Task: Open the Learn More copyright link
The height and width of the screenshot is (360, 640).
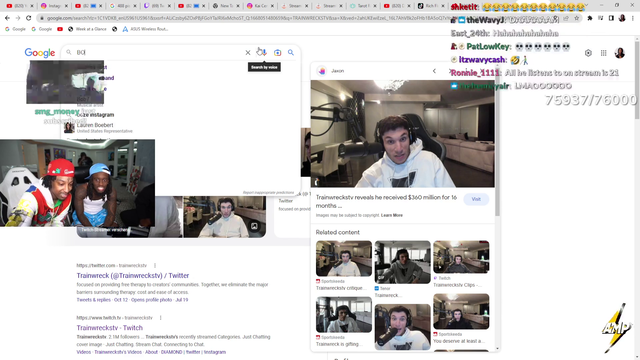Action: tap(392, 215)
